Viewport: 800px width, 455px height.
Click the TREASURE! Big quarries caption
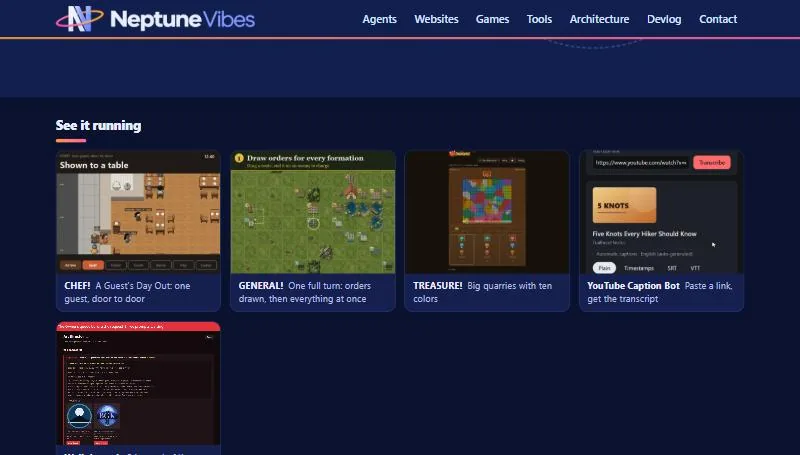[x=482, y=292]
